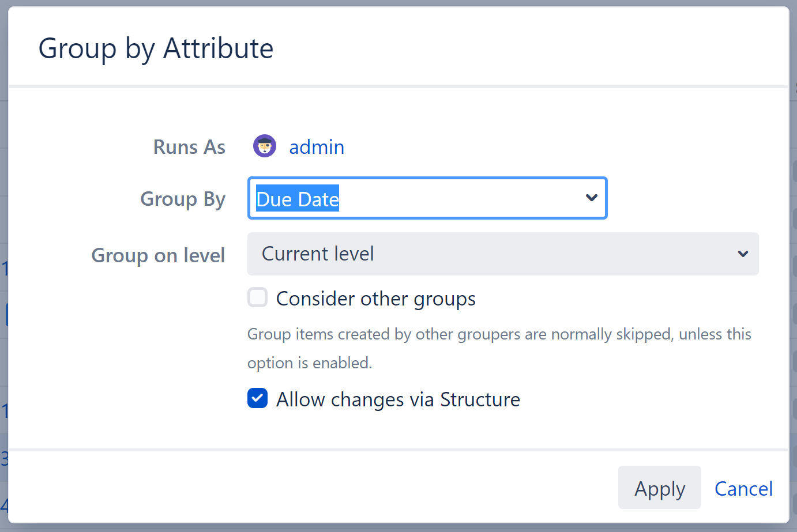Image resolution: width=797 pixels, height=532 pixels.
Task: Click the Group by Attribute dialog title
Action: coord(155,48)
